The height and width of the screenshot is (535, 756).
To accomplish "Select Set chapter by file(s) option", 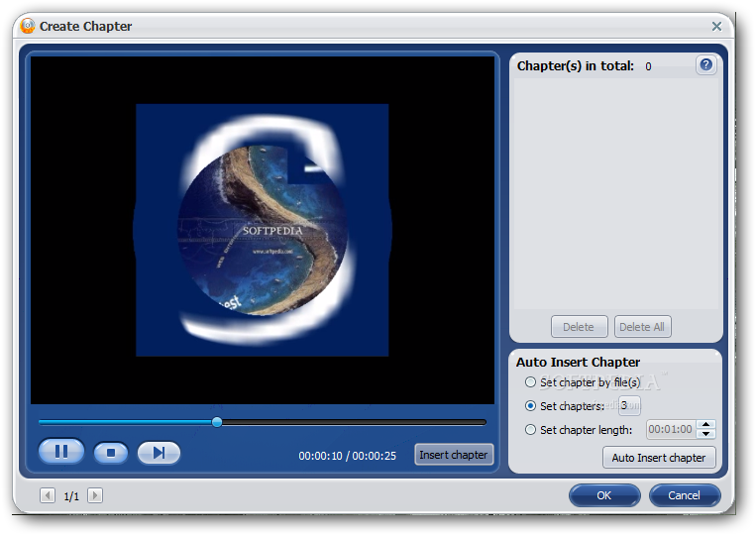I will click(x=530, y=382).
